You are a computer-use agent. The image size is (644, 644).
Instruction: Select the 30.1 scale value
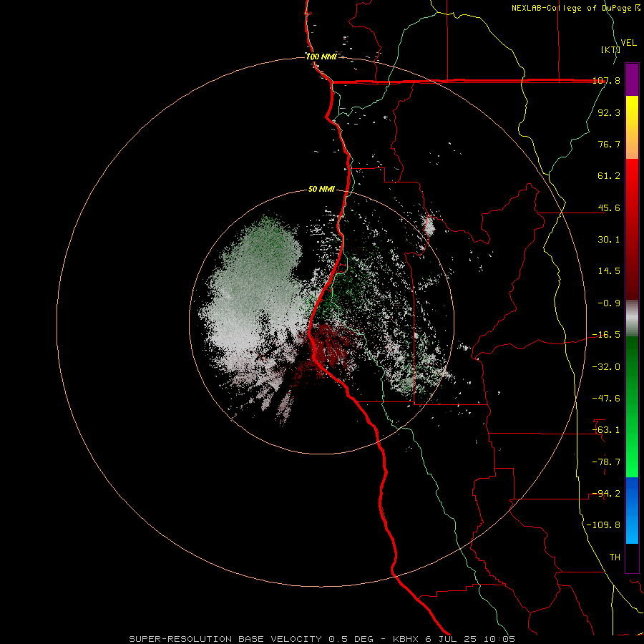click(609, 240)
